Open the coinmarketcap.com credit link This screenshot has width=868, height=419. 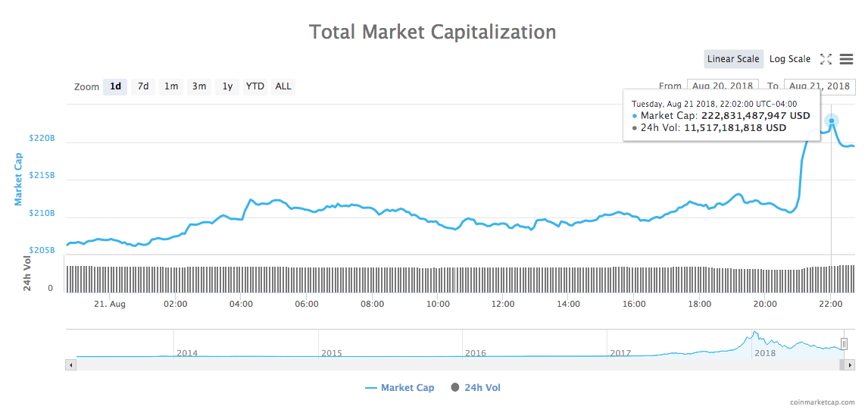822,403
